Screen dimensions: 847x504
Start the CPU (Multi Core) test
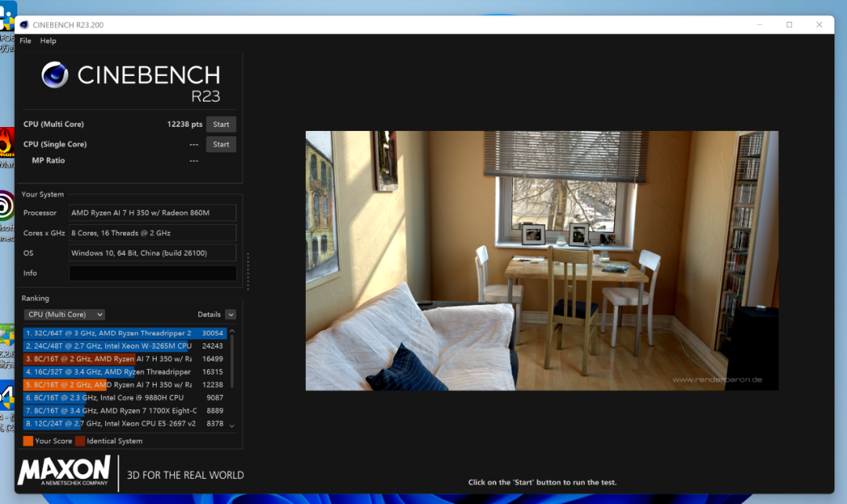click(221, 125)
